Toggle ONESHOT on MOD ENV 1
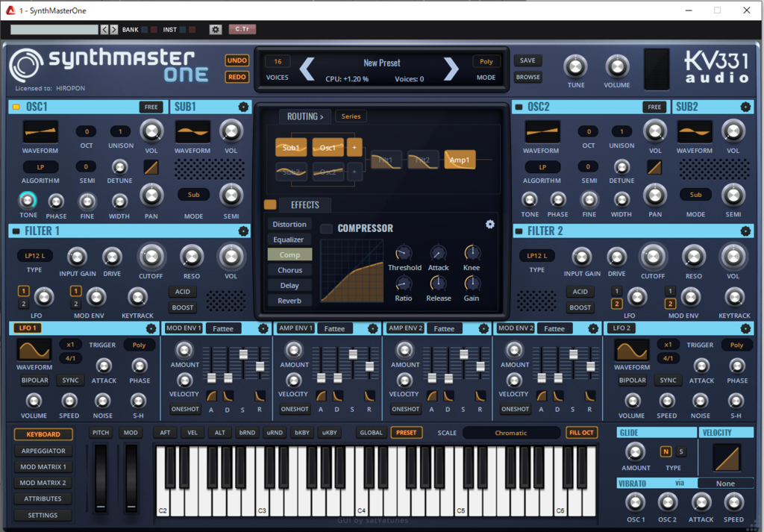This screenshot has width=764, height=532. pyautogui.click(x=185, y=409)
